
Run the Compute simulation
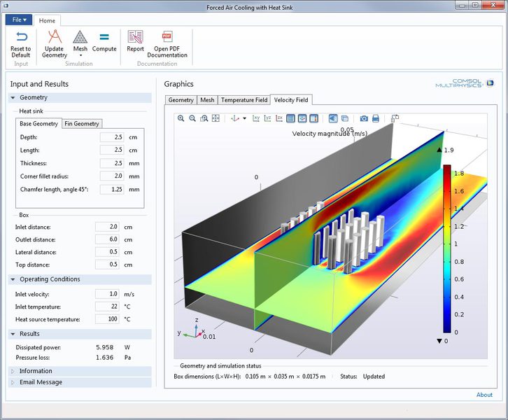tap(104, 42)
